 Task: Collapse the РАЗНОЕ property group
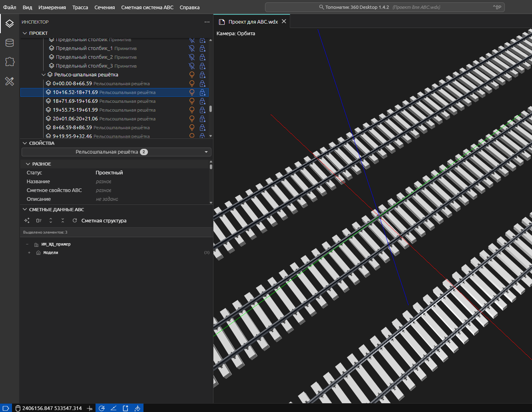(x=28, y=164)
